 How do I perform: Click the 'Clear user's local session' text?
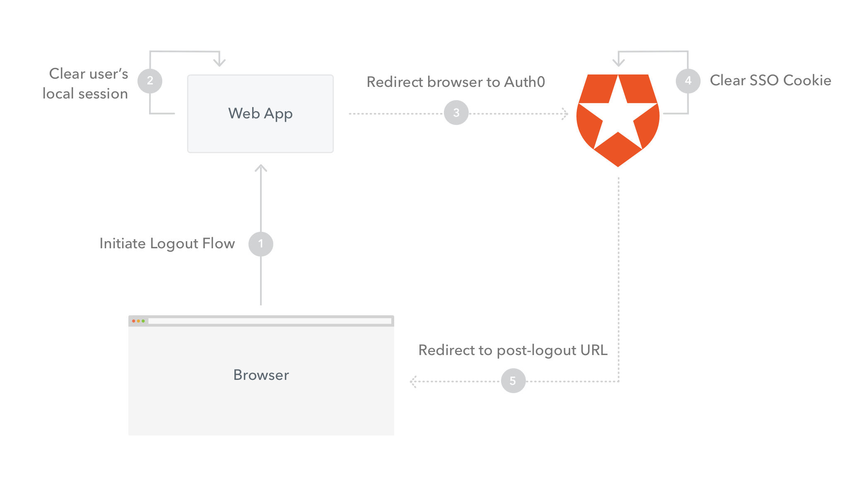pos(85,84)
